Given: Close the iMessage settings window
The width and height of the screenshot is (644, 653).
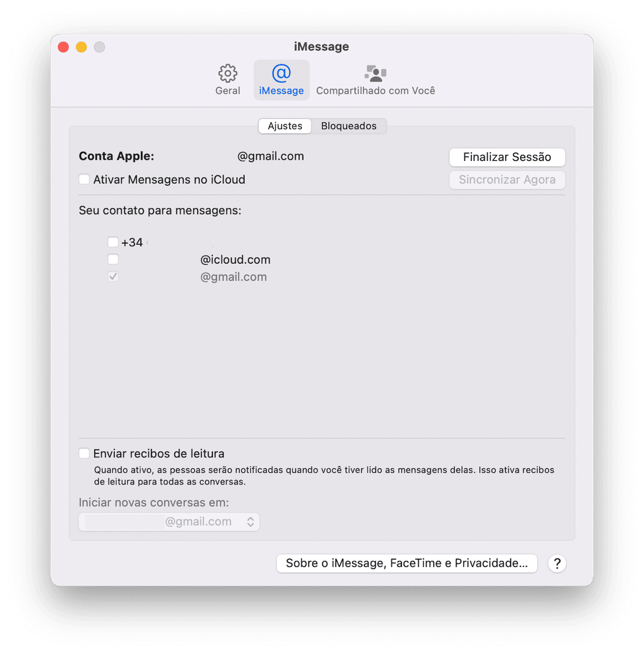Looking at the screenshot, I should point(64,47).
